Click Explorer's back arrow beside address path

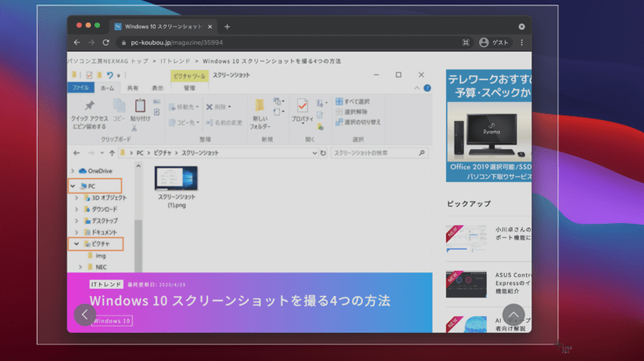[x=77, y=153]
